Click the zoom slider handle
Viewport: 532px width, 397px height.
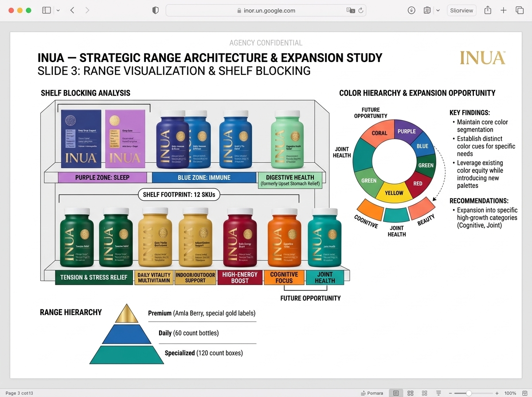coord(469,393)
